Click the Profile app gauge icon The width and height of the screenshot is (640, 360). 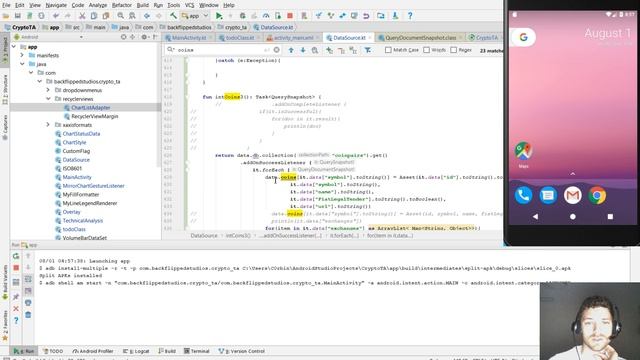[x=266, y=16]
